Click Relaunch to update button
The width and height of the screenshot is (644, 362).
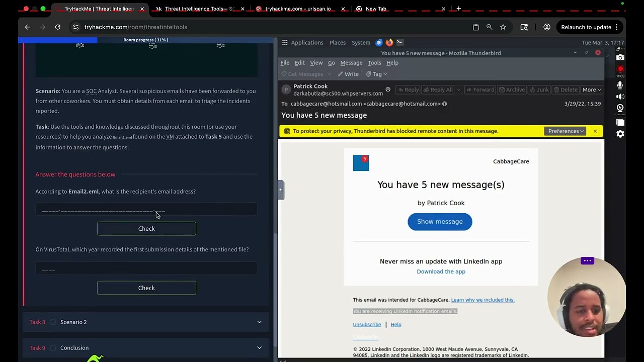click(x=586, y=27)
